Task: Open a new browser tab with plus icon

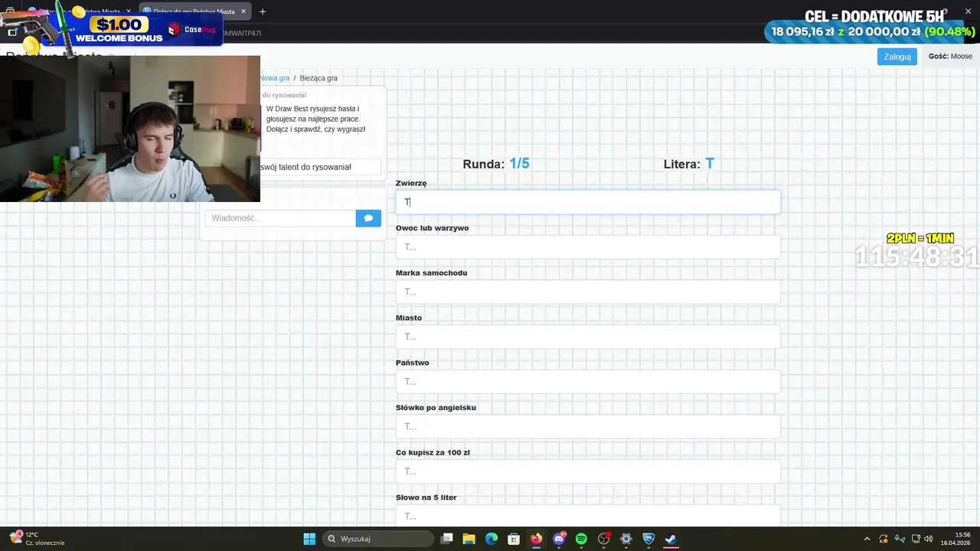Action: [263, 11]
